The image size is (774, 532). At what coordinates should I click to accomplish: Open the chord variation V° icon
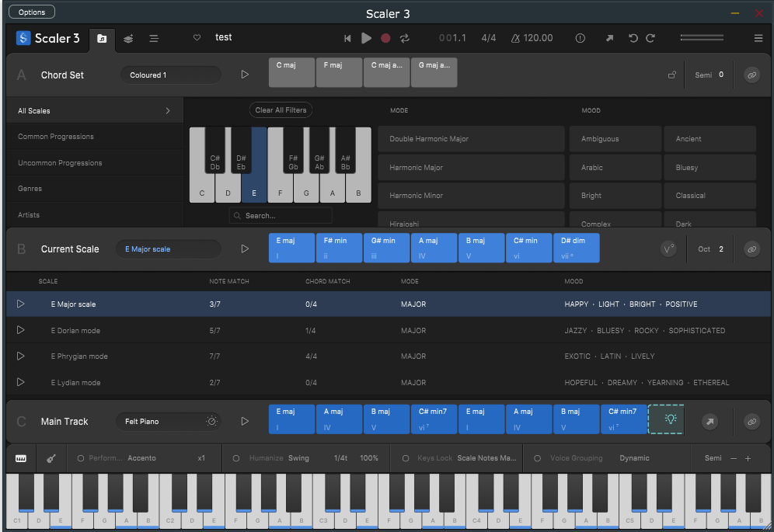tap(668, 249)
